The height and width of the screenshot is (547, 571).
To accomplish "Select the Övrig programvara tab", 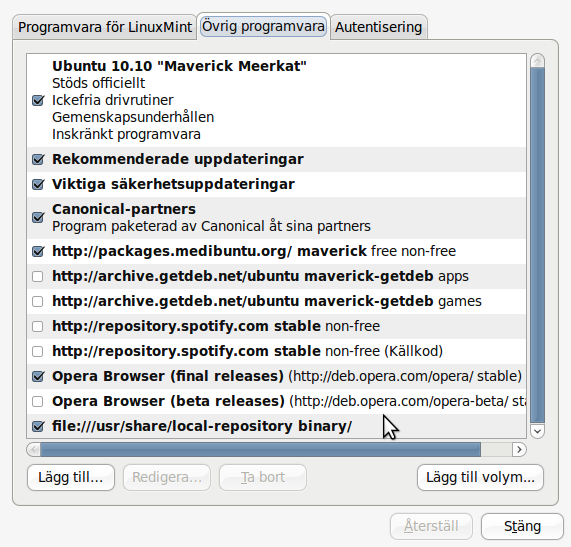I will click(x=263, y=26).
